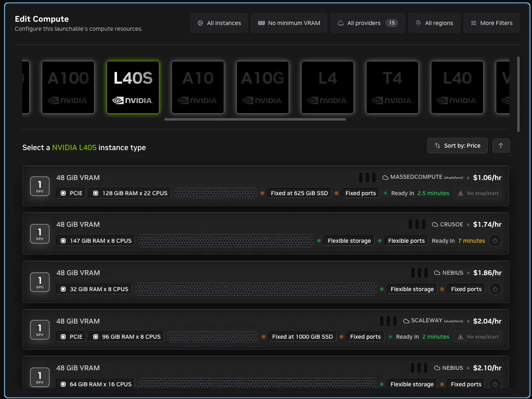Click the 32 GiB RAM x 8 CPUS chip
Viewport: 532px width, 399px height.
94,289
